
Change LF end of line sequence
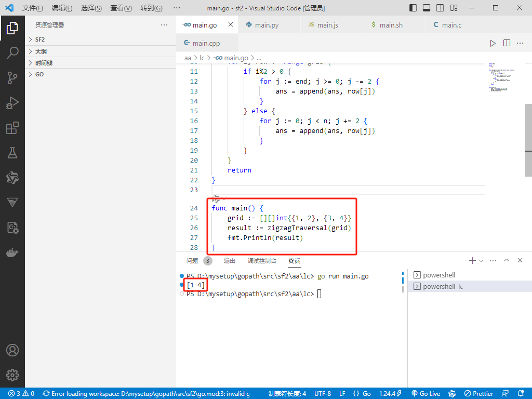[342, 394]
